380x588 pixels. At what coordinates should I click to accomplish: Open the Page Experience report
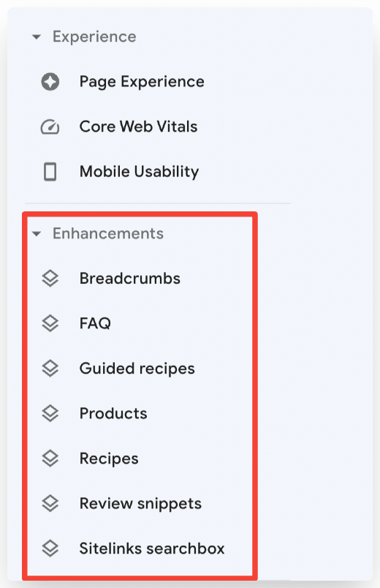pyautogui.click(x=142, y=82)
